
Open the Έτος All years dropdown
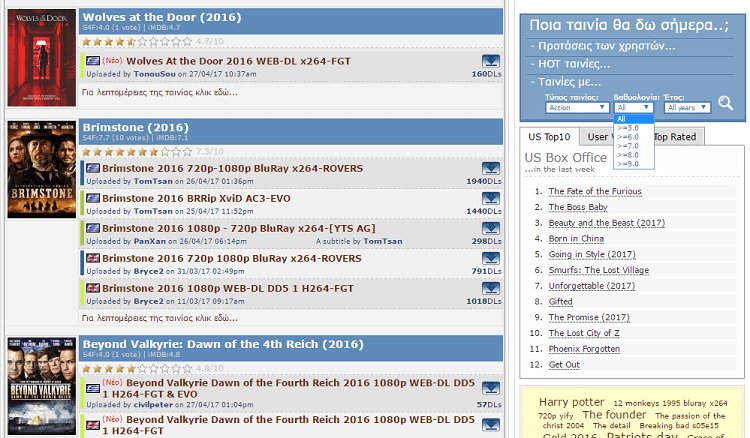coord(687,108)
